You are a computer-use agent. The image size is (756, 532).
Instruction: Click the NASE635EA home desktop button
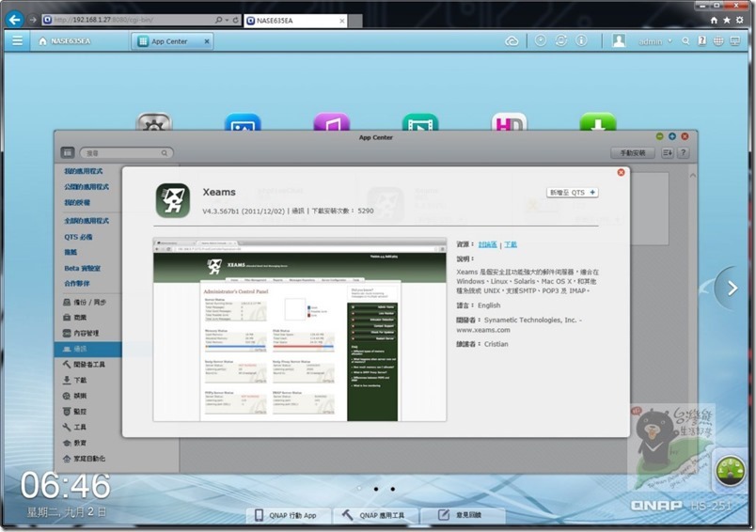tap(65, 41)
